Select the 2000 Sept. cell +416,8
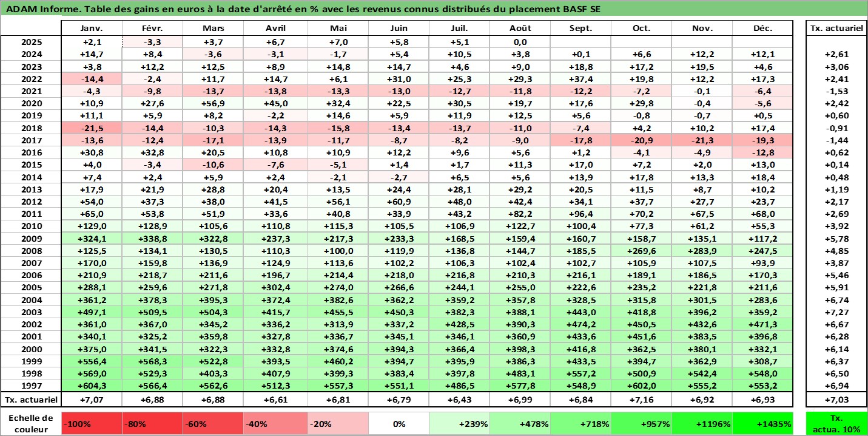 (x=580, y=349)
